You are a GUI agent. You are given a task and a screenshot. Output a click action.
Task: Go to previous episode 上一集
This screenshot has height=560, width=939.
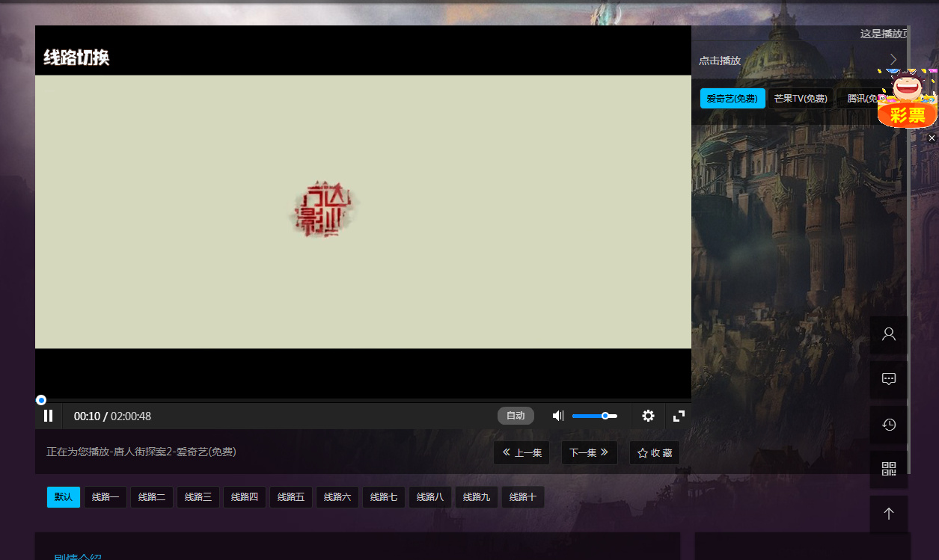coord(522,453)
